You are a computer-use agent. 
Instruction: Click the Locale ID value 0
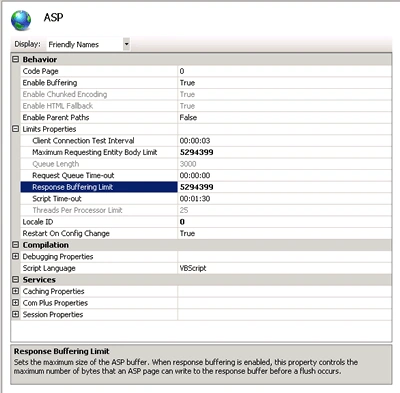182,222
